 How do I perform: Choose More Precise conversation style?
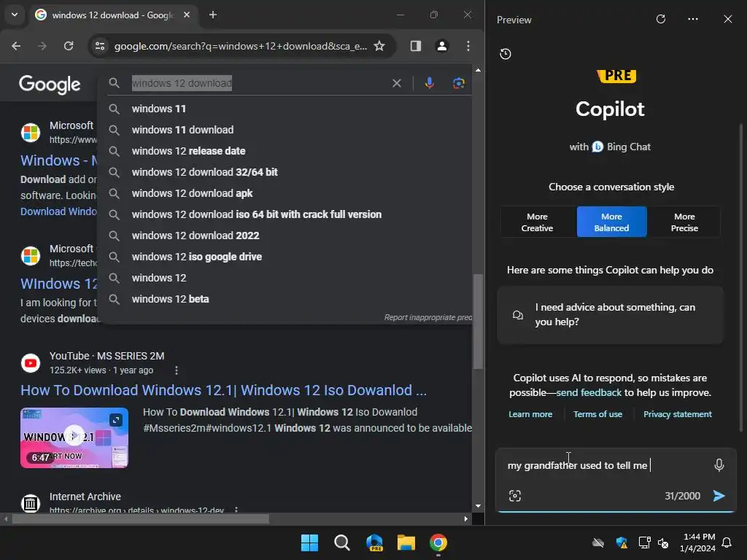pos(684,222)
